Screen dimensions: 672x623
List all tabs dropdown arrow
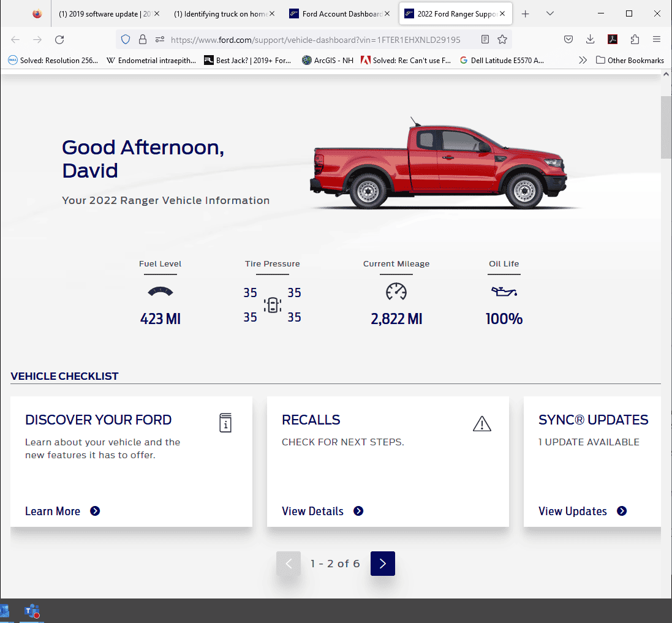coord(550,13)
